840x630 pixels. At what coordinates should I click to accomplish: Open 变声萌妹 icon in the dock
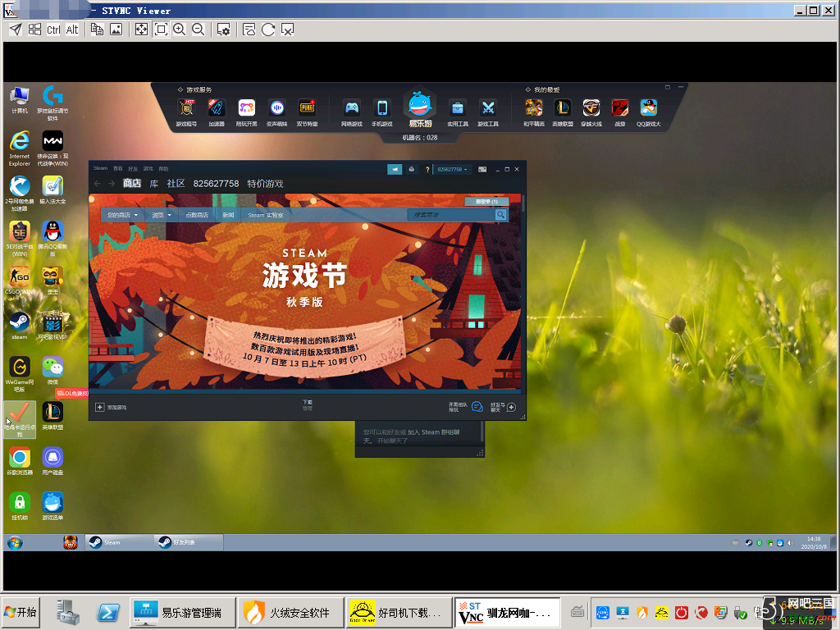coord(277,112)
